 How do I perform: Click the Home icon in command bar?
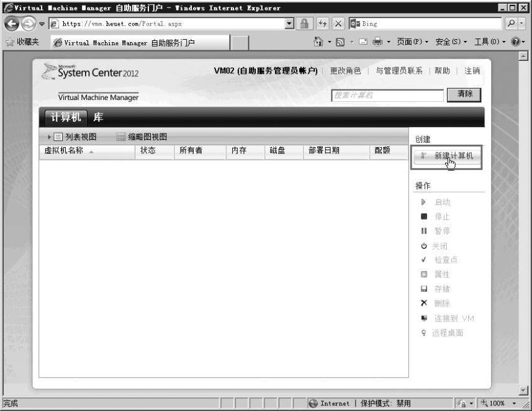tap(318, 42)
